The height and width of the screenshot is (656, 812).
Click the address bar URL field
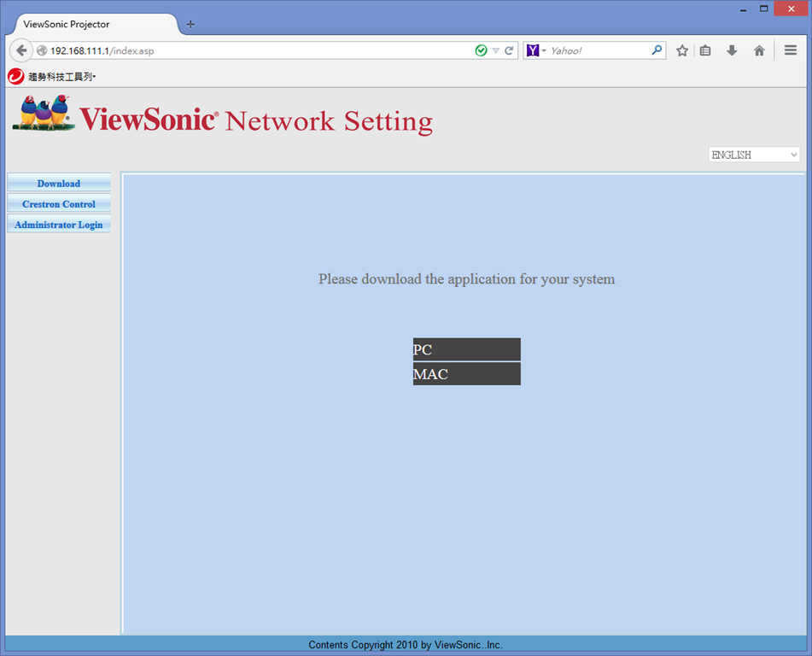point(259,50)
